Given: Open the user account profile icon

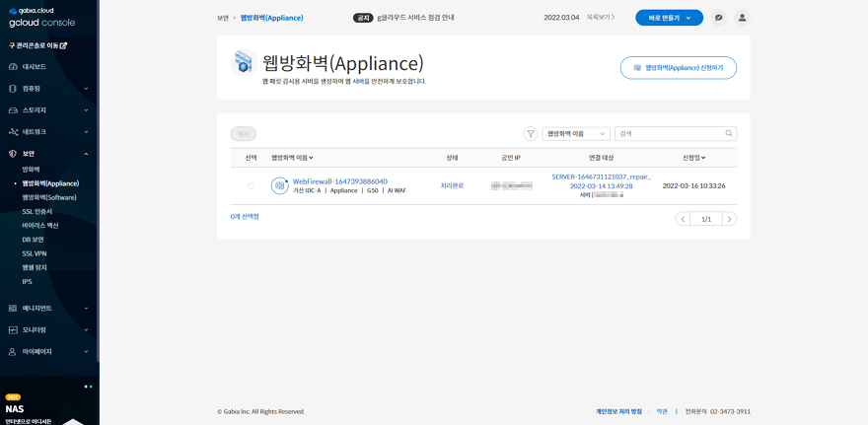Looking at the screenshot, I should (x=743, y=18).
